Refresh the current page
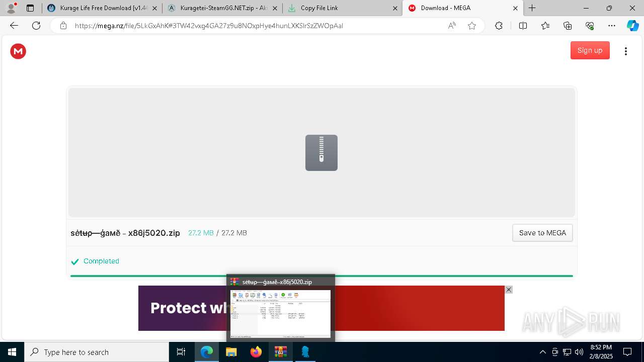Viewport: 644px width, 362px height. 36,26
